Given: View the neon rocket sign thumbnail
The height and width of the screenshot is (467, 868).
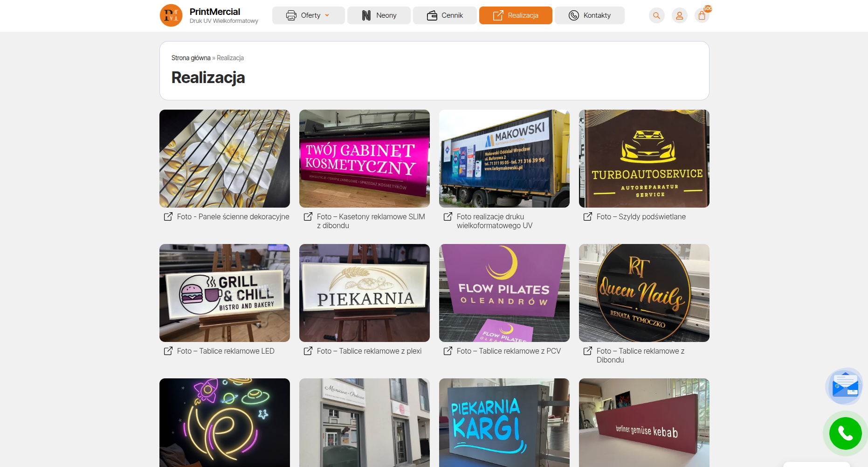Looking at the screenshot, I should pos(225,423).
